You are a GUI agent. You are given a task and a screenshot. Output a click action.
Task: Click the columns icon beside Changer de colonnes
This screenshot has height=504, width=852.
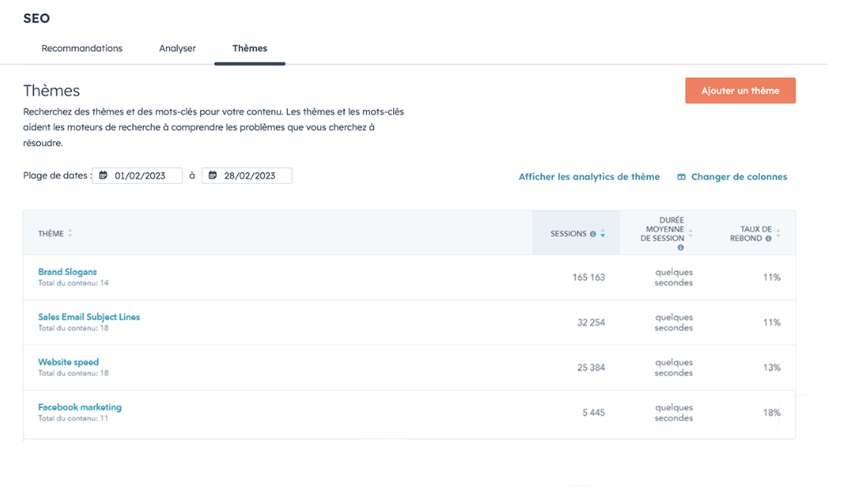coord(681,177)
